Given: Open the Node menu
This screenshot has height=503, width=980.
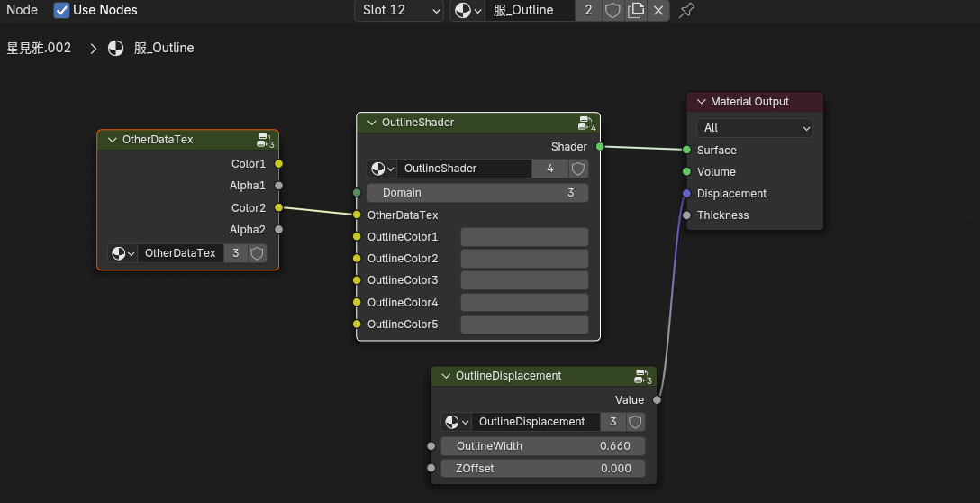Looking at the screenshot, I should tap(23, 10).
